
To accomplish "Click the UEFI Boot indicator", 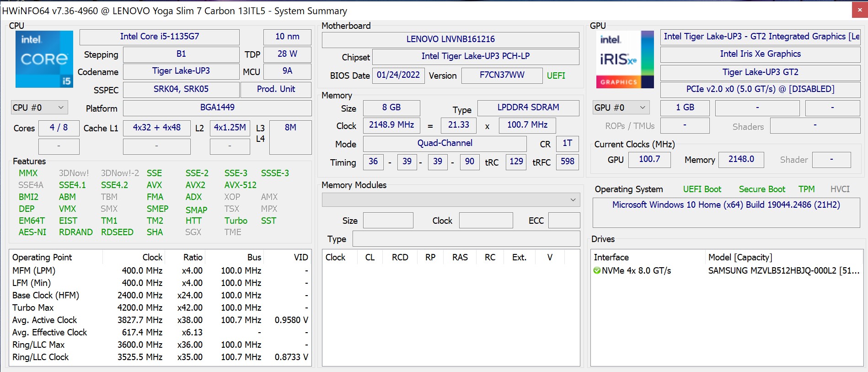I will [702, 189].
